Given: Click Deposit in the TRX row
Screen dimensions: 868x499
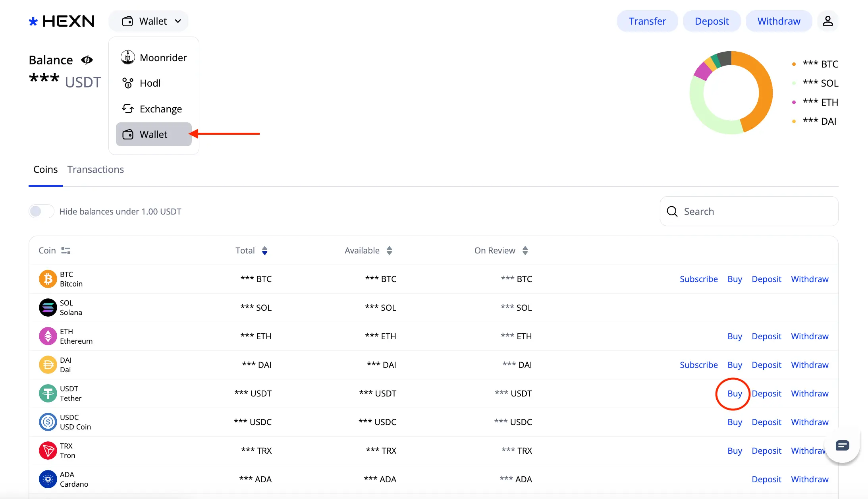Looking at the screenshot, I should coord(766,451).
